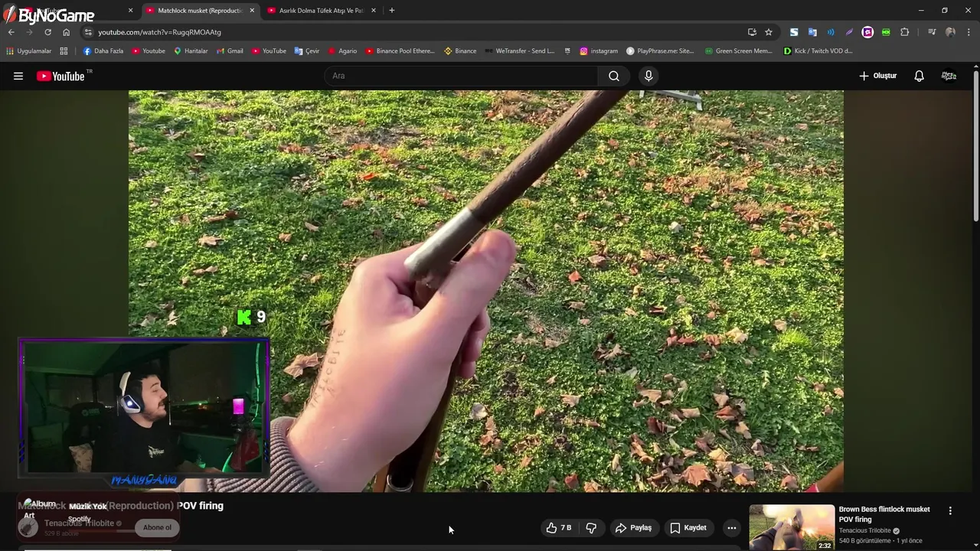This screenshot has height=551, width=980.
Task: Open the Çevir bookmark
Action: 307,51
